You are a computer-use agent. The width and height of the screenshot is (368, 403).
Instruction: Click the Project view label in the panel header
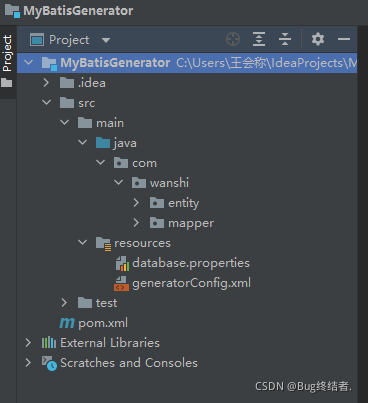pyautogui.click(x=69, y=40)
